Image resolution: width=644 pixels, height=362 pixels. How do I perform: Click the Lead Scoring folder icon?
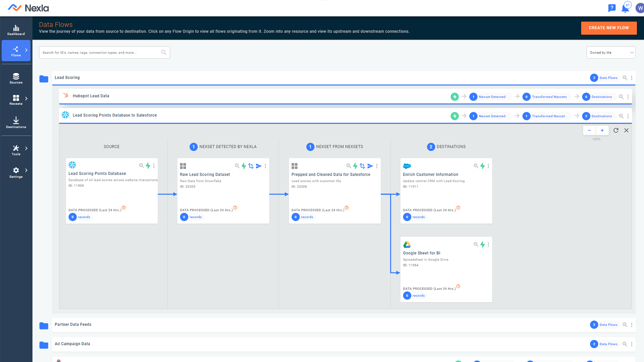44,79
